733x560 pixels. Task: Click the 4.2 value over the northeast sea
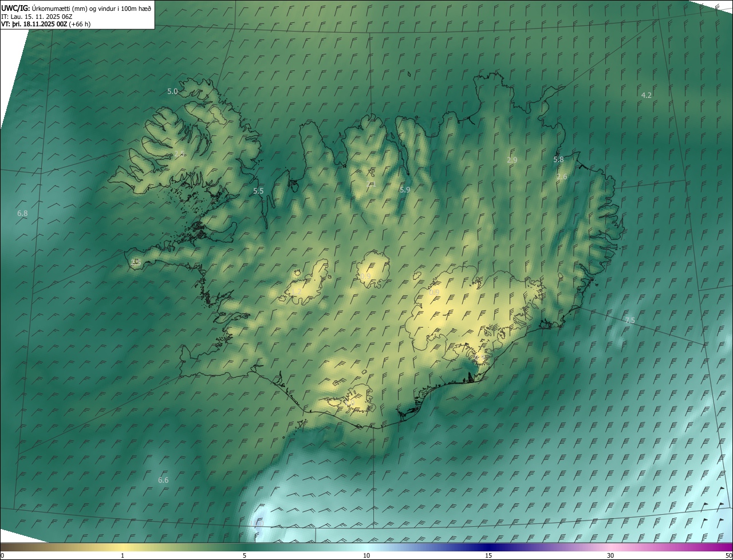(646, 95)
